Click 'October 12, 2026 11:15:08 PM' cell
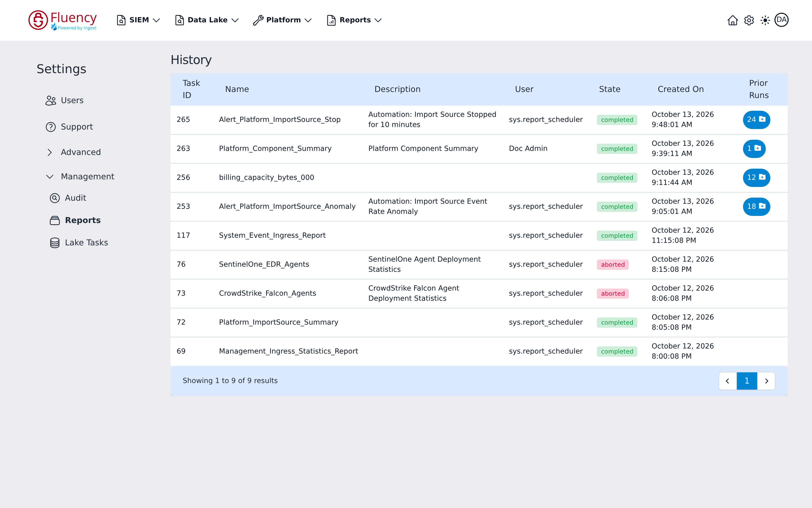The height and width of the screenshot is (508, 812). 683,235
